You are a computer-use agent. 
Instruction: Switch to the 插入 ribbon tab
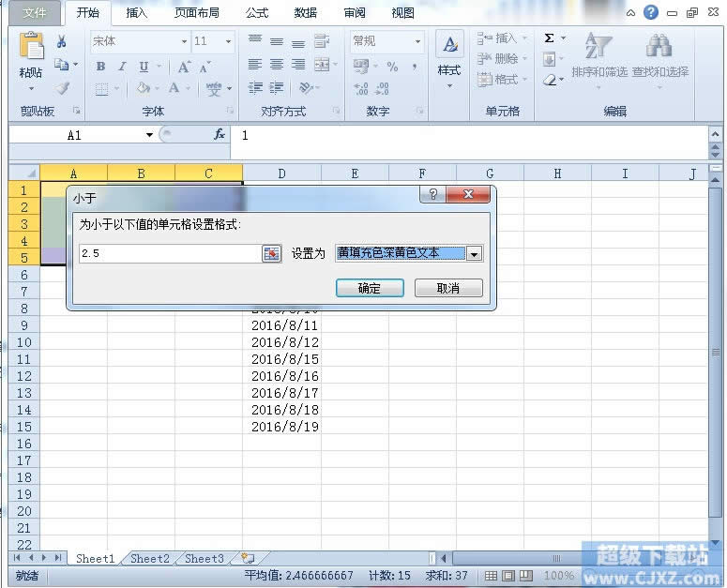(x=137, y=13)
